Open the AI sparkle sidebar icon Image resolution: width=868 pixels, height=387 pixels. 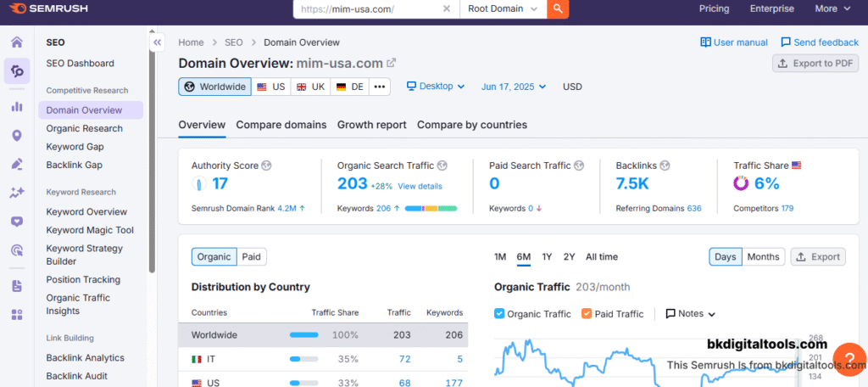coord(17,193)
